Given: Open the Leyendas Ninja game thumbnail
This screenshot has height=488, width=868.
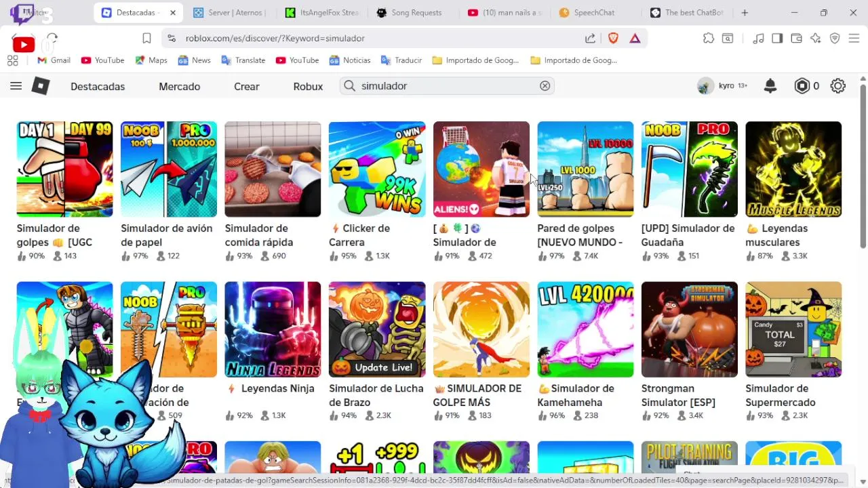Looking at the screenshot, I should [x=273, y=329].
